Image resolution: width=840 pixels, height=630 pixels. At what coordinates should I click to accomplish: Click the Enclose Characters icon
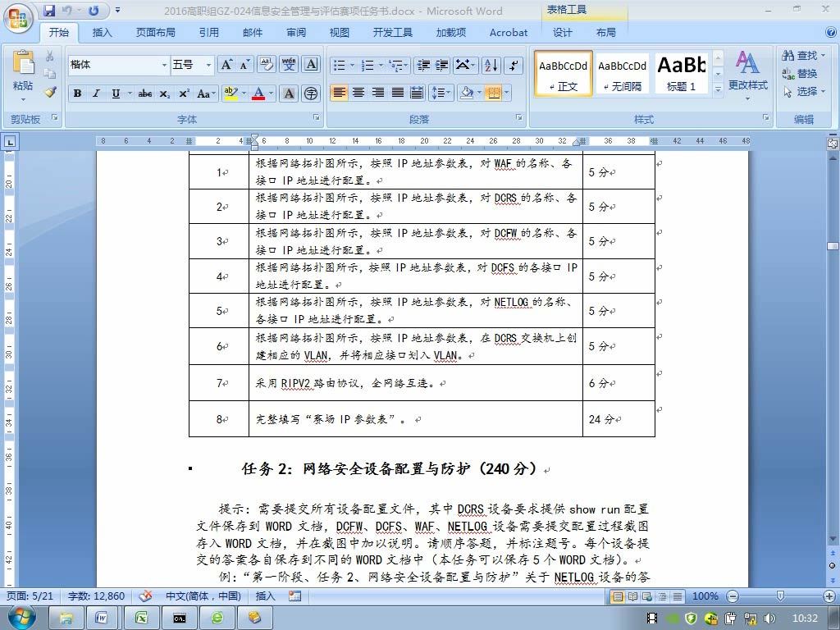[311, 94]
